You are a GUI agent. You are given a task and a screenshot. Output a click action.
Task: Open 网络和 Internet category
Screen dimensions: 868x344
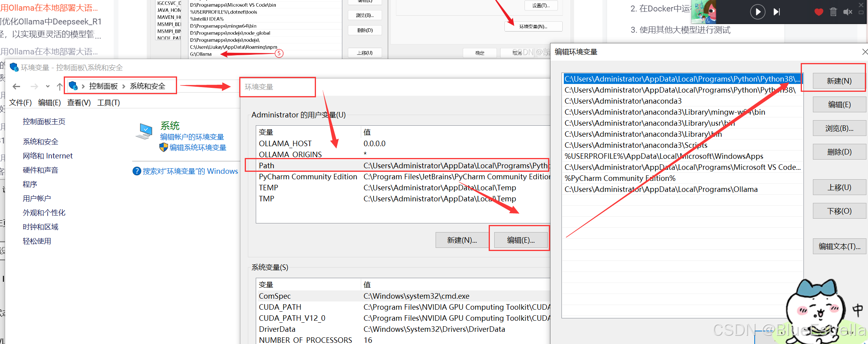(x=48, y=156)
